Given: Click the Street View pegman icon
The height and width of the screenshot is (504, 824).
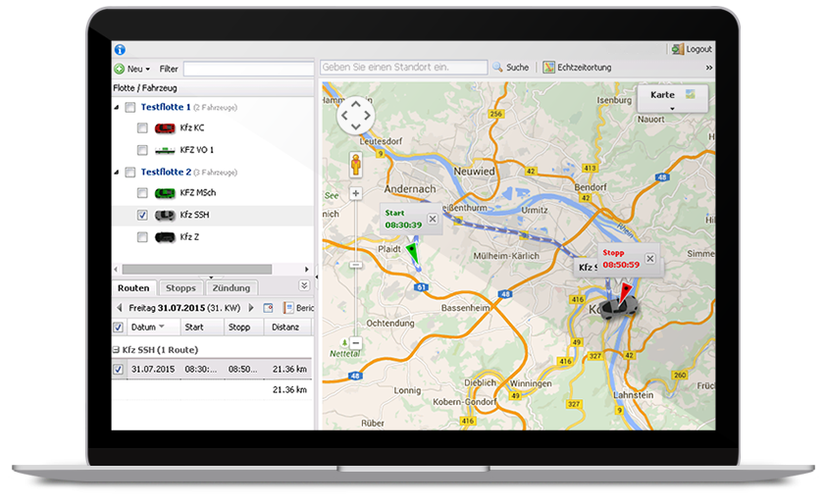Looking at the screenshot, I should pyautogui.click(x=356, y=165).
